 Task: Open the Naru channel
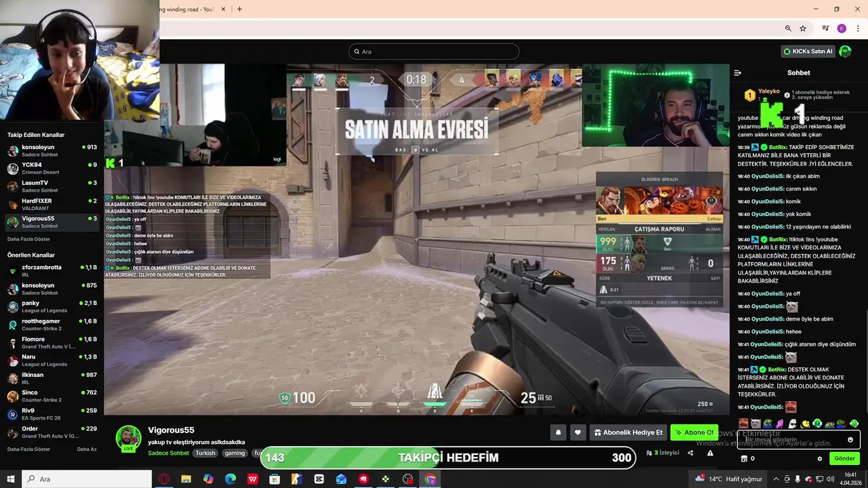click(52, 360)
